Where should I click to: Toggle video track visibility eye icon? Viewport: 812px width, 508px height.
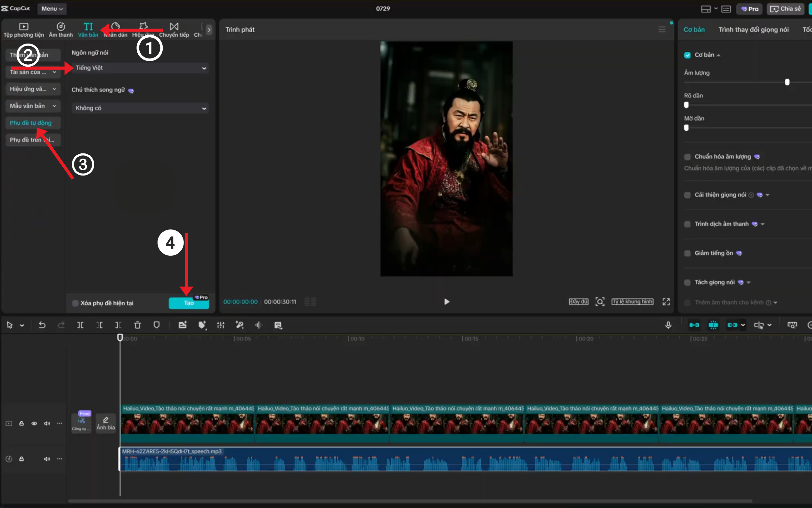pos(34,423)
